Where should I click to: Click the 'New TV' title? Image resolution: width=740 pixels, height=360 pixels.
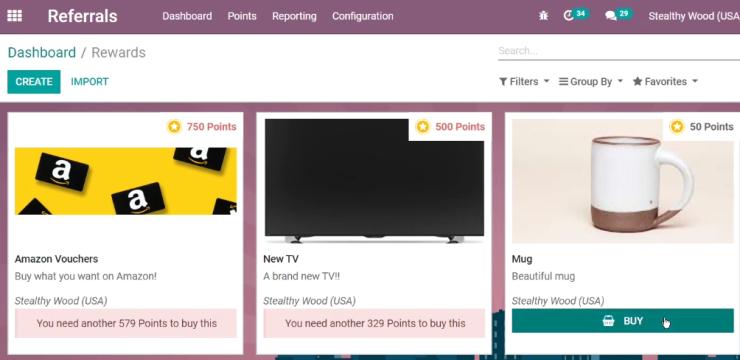point(281,259)
